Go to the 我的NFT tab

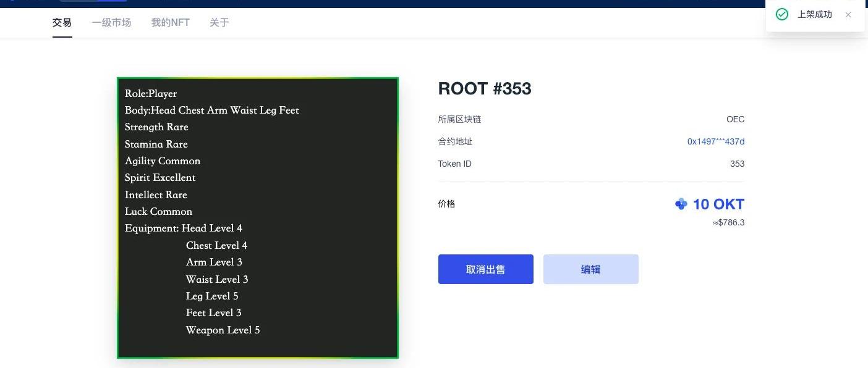click(x=170, y=23)
